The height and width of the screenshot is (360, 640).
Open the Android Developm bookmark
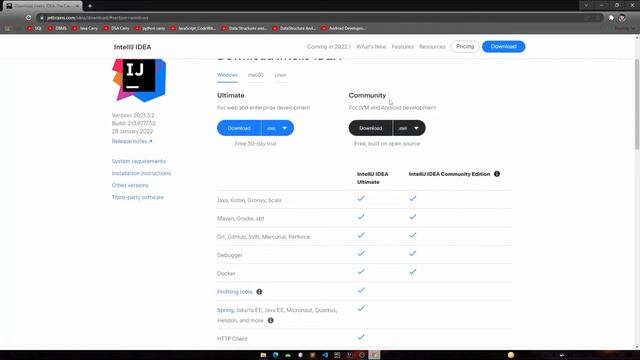pyautogui.click(x=344, y=28)
